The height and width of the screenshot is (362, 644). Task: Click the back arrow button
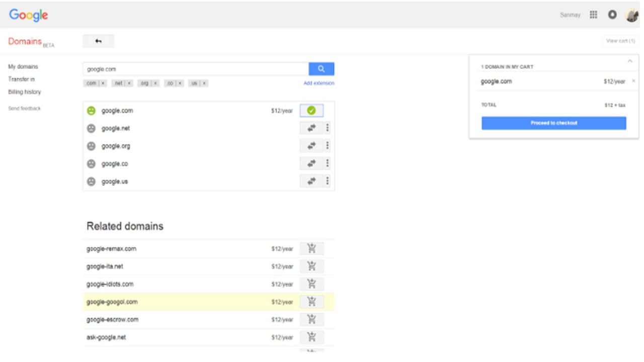[99, 41]
